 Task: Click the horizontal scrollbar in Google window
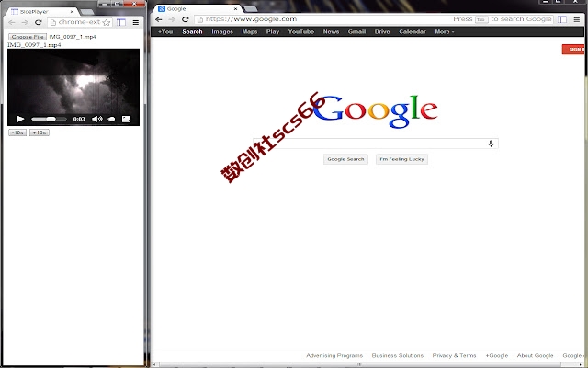point(360,364)
